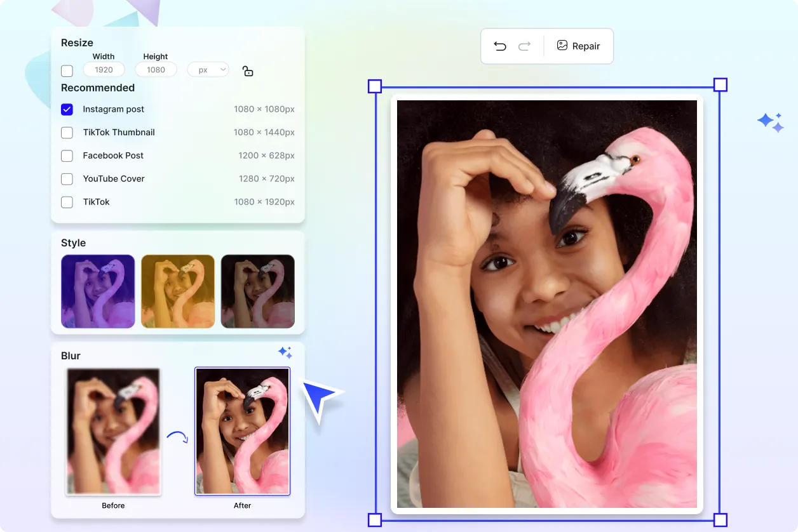The height and width of the screenshot is (532, 798).
Task: Click the sparkle icon in Blur panel
Action: point(285,352)
